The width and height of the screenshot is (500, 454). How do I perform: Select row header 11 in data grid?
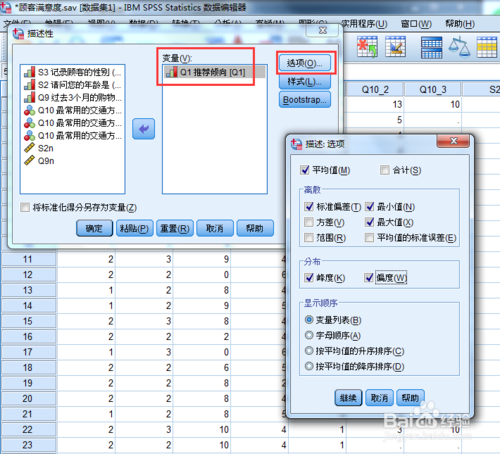pyautogui.click(x=28, y=259)
